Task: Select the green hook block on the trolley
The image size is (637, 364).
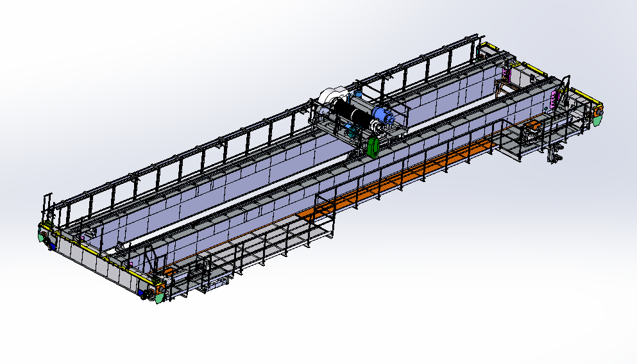Action: tap(373, 147)
